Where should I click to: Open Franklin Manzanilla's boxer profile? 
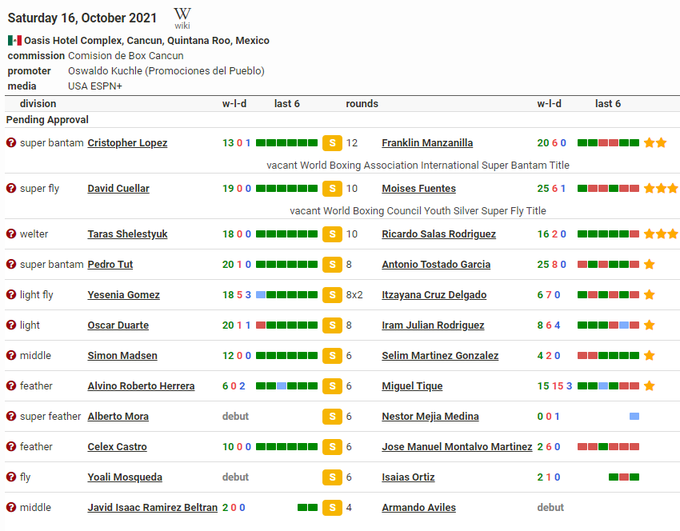[427, 143]
